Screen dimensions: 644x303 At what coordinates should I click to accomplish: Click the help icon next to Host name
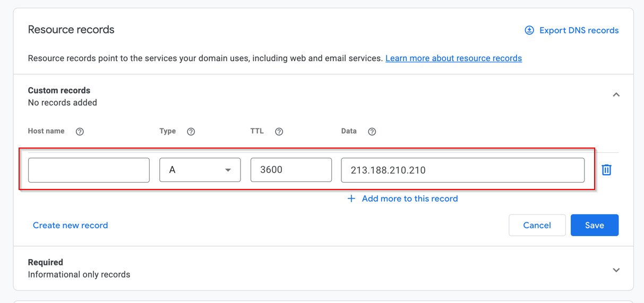(x=80, y=132)
